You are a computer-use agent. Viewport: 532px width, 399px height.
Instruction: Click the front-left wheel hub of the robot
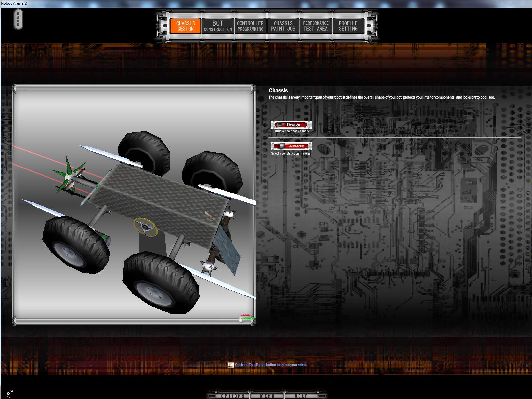tap(69, 253)
